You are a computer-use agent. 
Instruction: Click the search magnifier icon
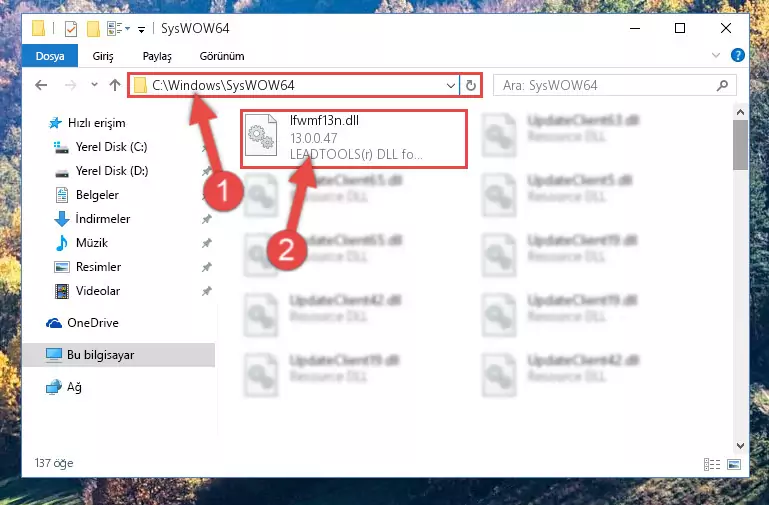(722, 86)
